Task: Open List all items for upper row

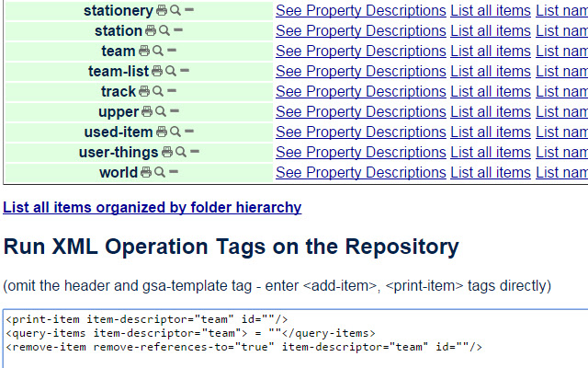Action: 491,112
